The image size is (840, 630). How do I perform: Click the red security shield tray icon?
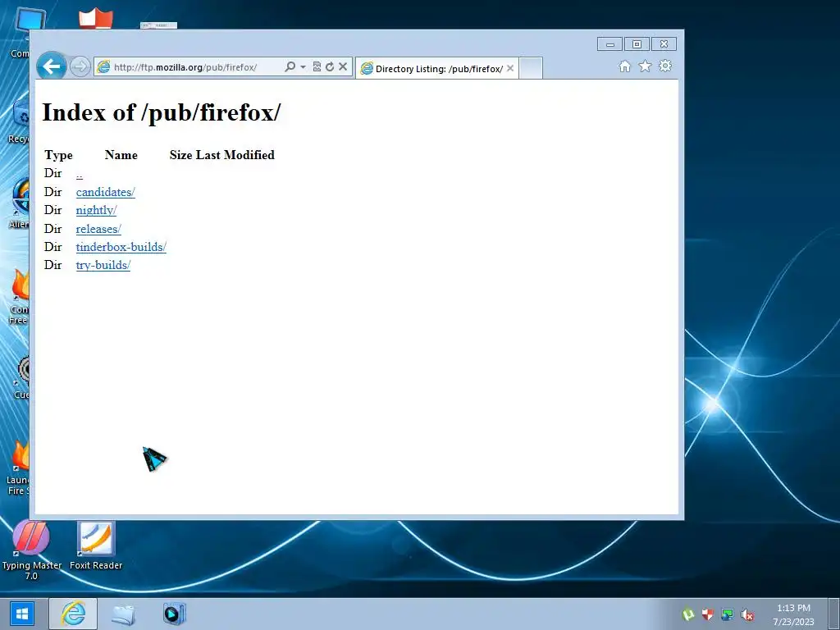708,614
